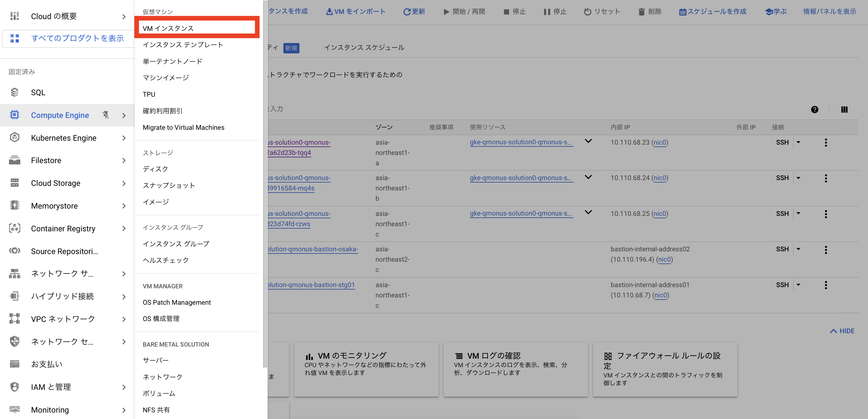Viewport: 868px width, 419px height.
Task: Click the refresh button in toolbar
Action: coord(414,12)
